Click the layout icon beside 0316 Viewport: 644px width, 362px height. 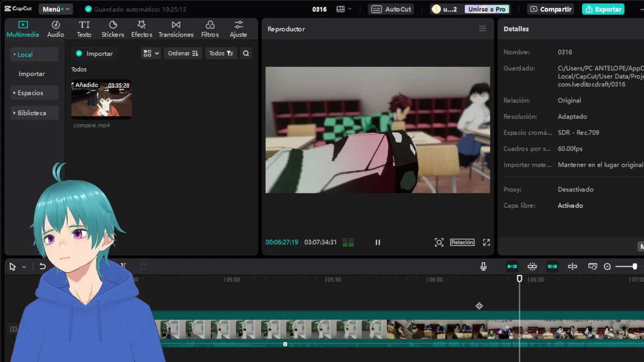tap(344, 9)
